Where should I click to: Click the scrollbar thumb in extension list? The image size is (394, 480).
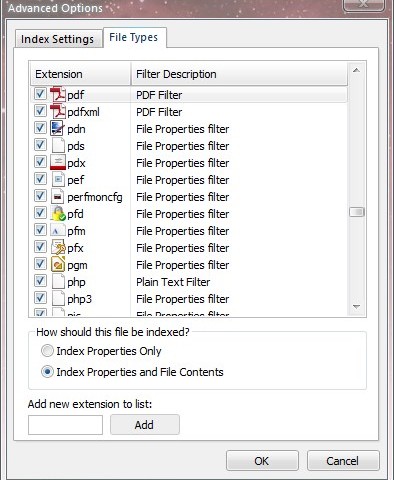point(356,212)
